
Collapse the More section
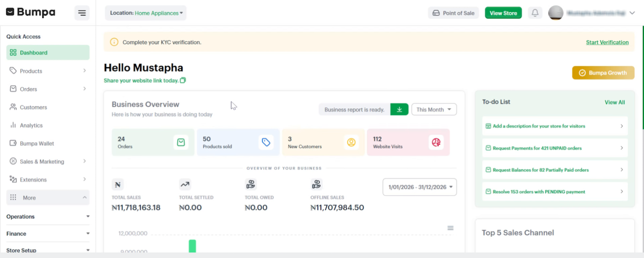(x=48, y=198)
